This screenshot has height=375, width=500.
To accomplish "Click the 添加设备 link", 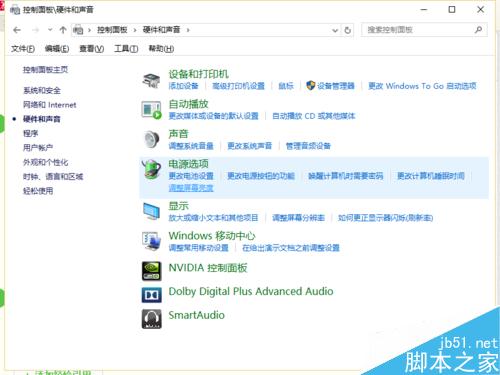I will tap(183, 86).
